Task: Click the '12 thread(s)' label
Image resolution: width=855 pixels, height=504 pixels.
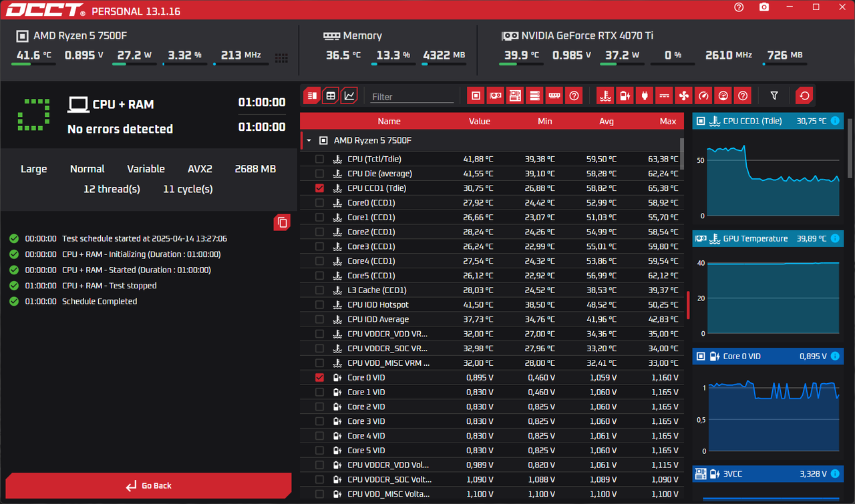Action: click(x=112, y=189)
